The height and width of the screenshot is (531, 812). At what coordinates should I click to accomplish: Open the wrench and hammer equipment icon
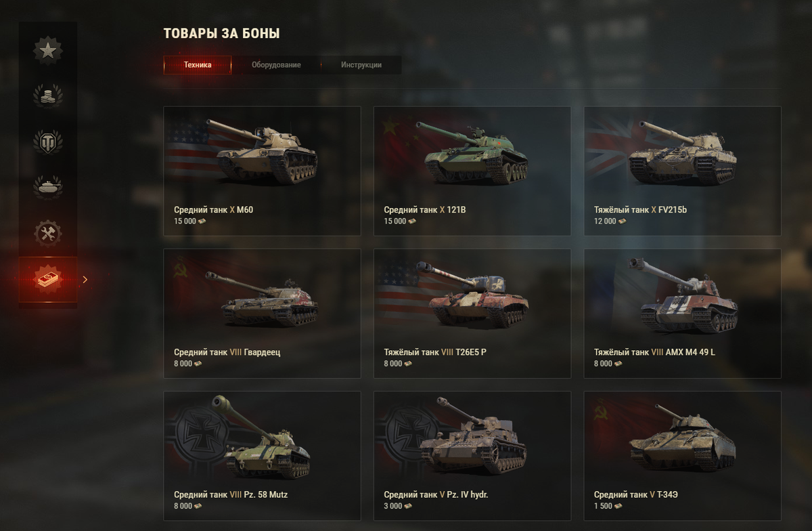[x=48, y=234]
